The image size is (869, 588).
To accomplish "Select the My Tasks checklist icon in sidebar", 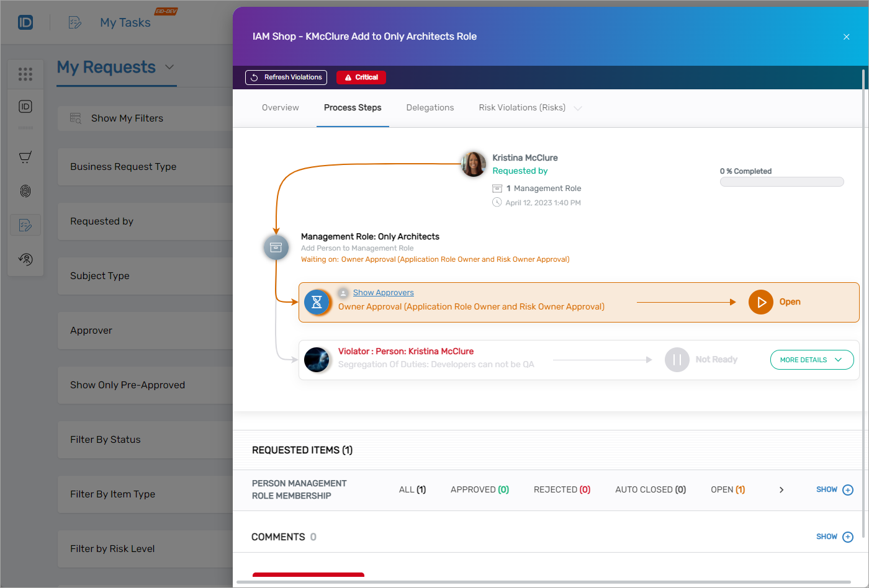I will (25, 225).
